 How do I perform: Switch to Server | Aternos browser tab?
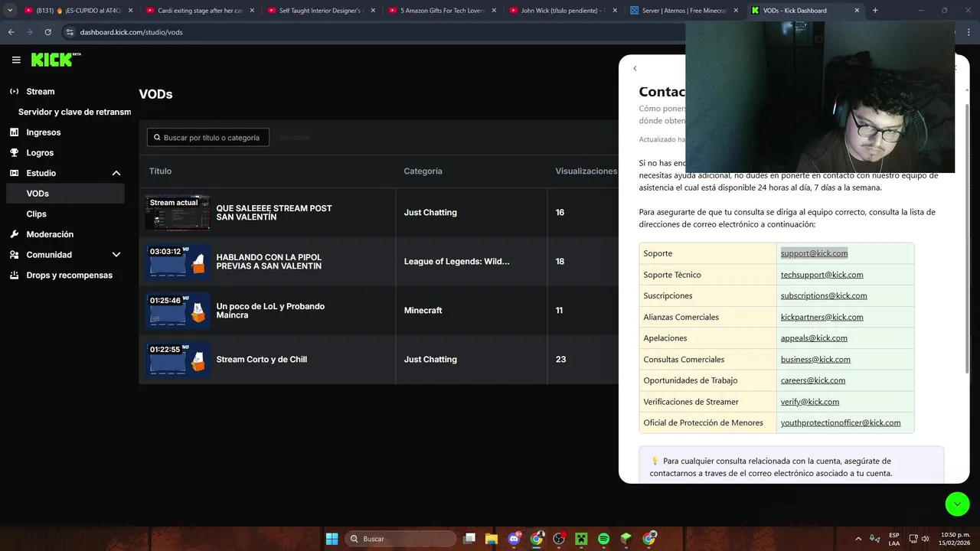point(683,11)
